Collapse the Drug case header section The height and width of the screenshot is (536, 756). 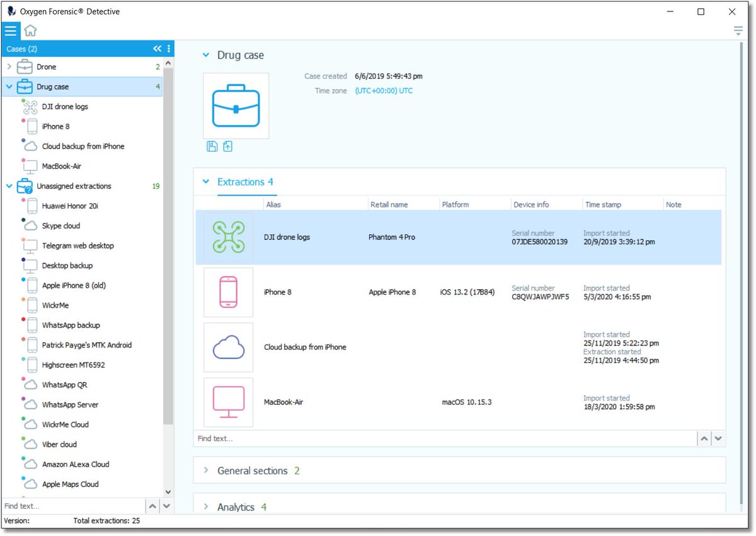point(205,55)
